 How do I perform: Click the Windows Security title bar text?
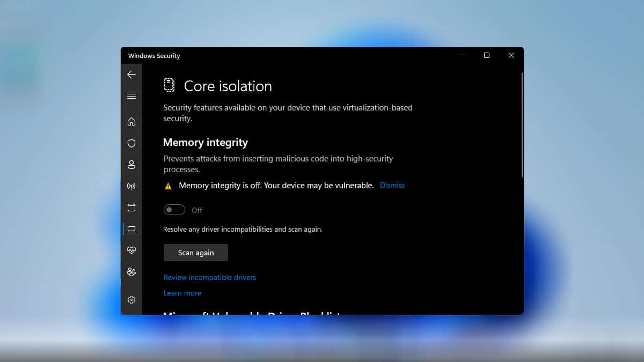(154, 55)
